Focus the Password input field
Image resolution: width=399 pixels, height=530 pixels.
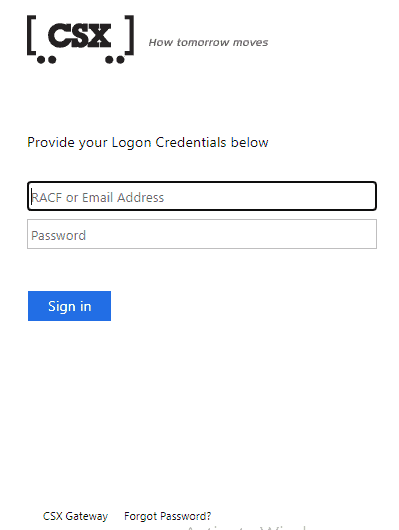(x=202, y=234)
